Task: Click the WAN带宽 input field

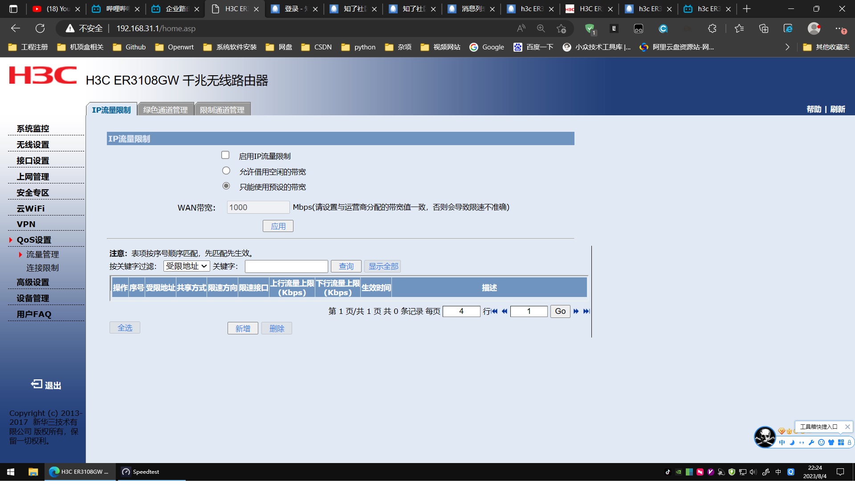Action: pos(258,207)
